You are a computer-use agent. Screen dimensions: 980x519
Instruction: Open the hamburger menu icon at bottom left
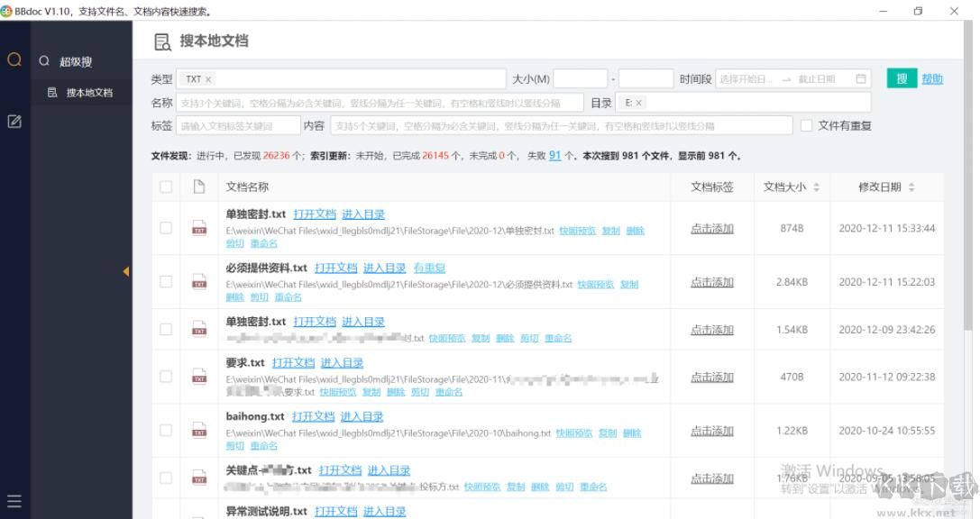[14, 501]
